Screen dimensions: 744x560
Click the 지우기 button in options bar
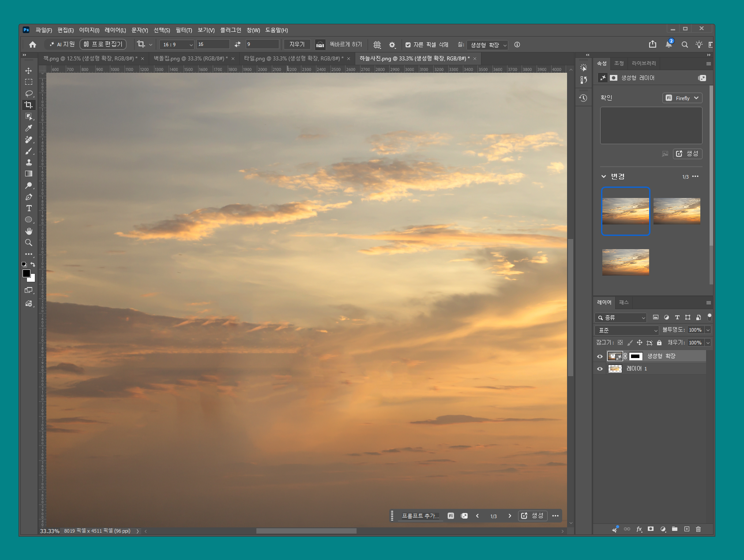click(x=297, y=45)
